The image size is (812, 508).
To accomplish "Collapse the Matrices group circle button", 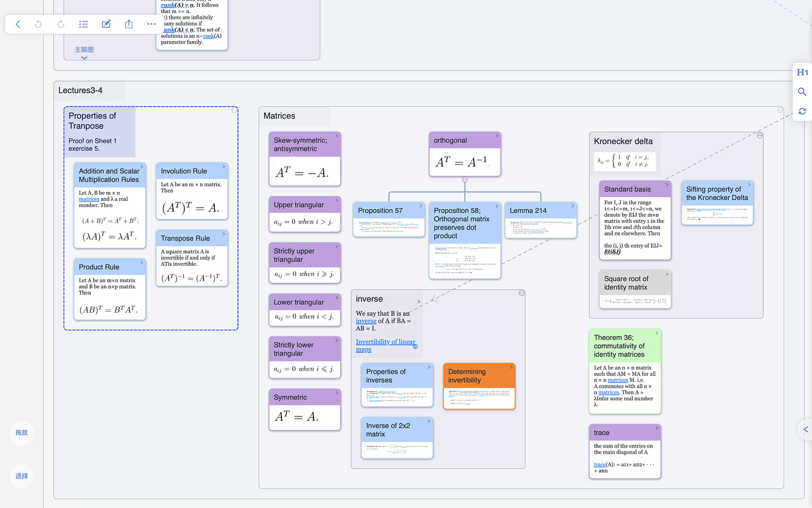I will point(780,110).
